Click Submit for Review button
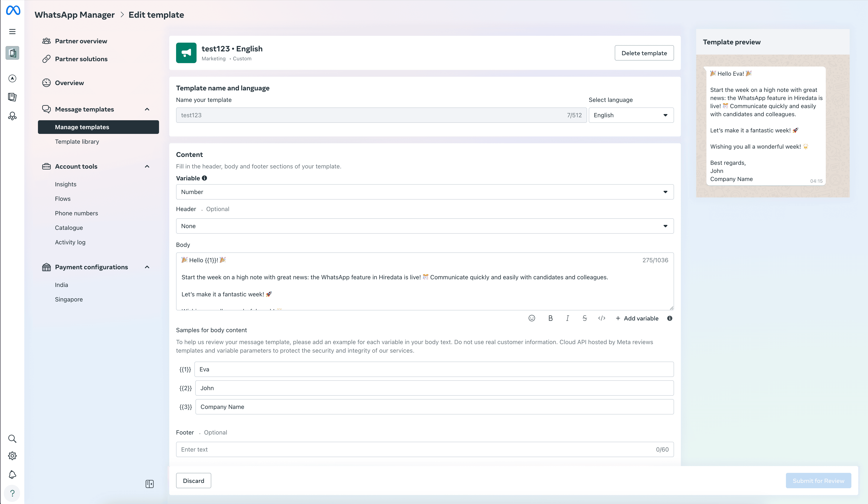The image size is (868, 504). [x=818, y=481]
